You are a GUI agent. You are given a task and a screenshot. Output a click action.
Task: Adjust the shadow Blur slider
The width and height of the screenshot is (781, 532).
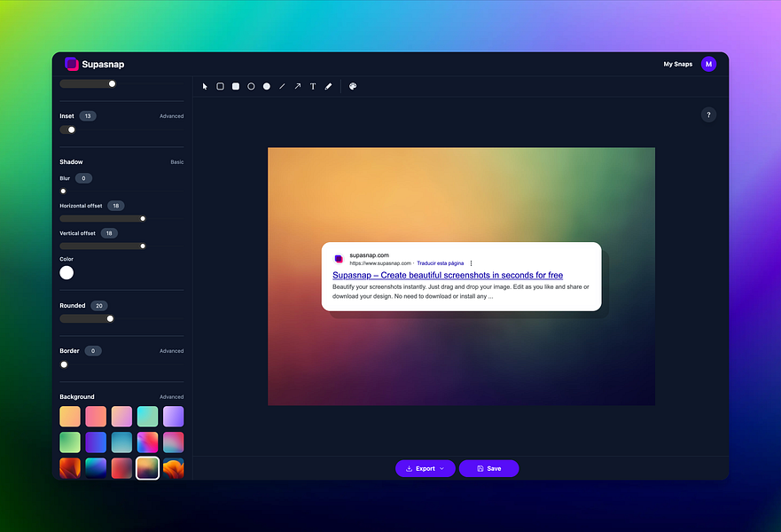coord(121,192)
